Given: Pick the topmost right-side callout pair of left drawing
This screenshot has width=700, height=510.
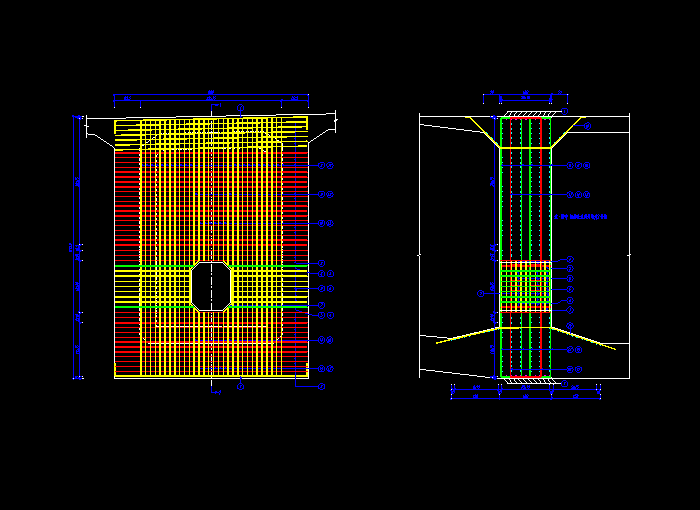Looking at the screenshot, I should click(x=325, y=165).
